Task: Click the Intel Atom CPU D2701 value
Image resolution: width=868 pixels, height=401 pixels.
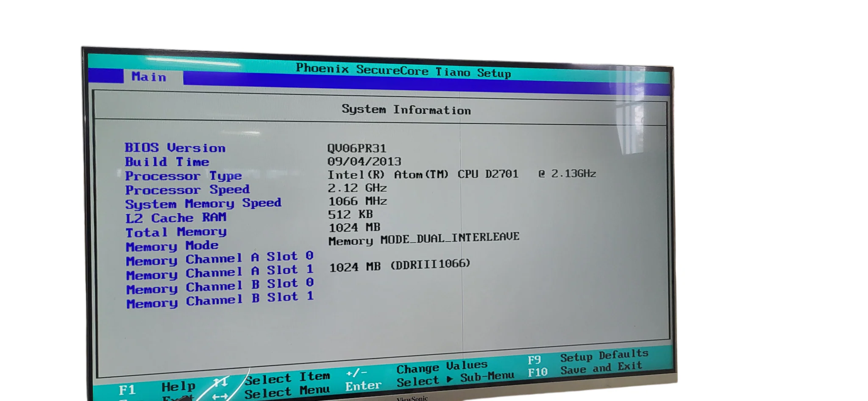Action: (462, 174)
